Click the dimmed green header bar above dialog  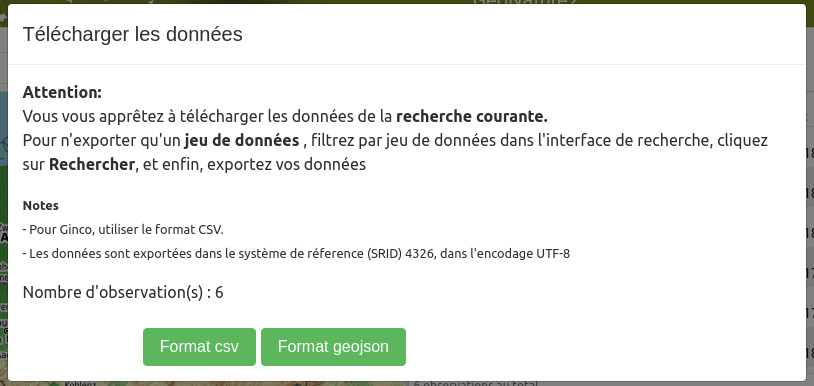coord(407,2)
